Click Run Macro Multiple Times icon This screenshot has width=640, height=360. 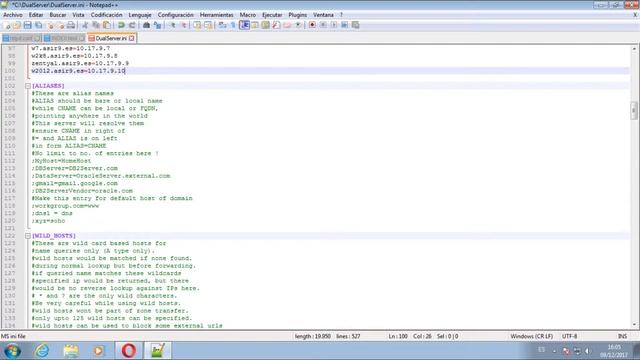pyautogui.click(x=344, y=25)
